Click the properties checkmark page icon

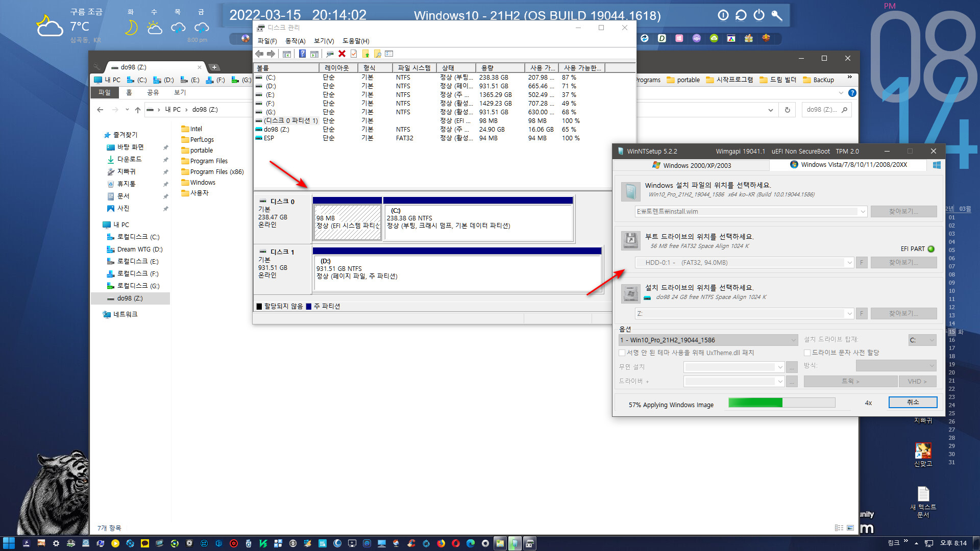tap(354, 54)
